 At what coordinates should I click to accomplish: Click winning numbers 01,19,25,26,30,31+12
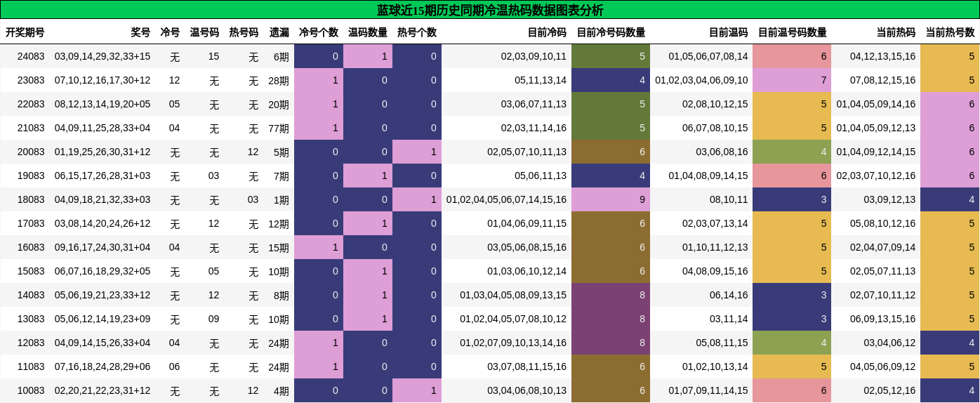[x=102, y=152]
